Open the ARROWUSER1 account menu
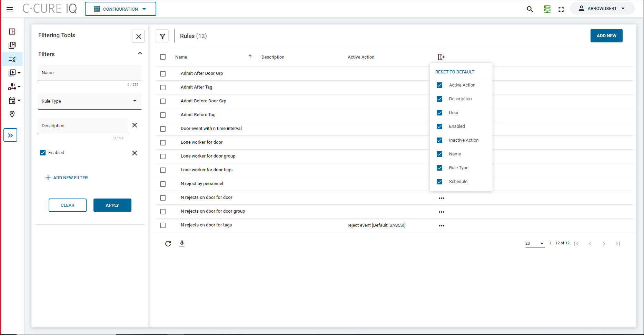The height and width of the screenshot is (335, 644). pyautogui.click(x=602, y=9)
